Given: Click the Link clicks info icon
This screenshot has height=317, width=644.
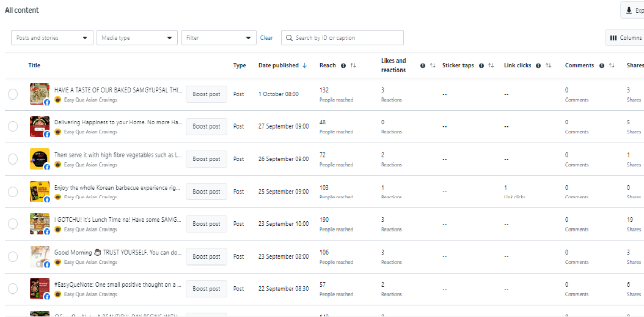Looking at the screenshot, I should [538, 65].
